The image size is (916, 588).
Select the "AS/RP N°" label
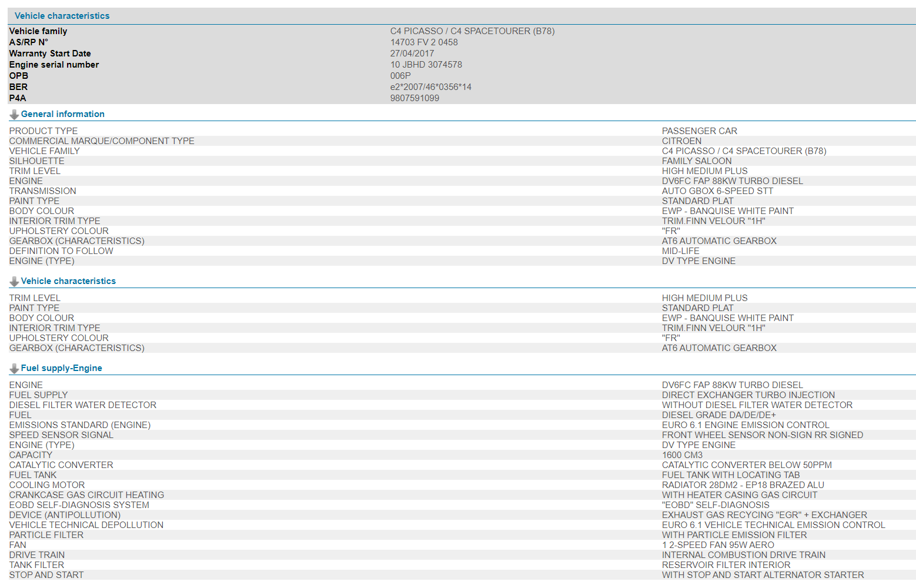(x=29, y=42)
